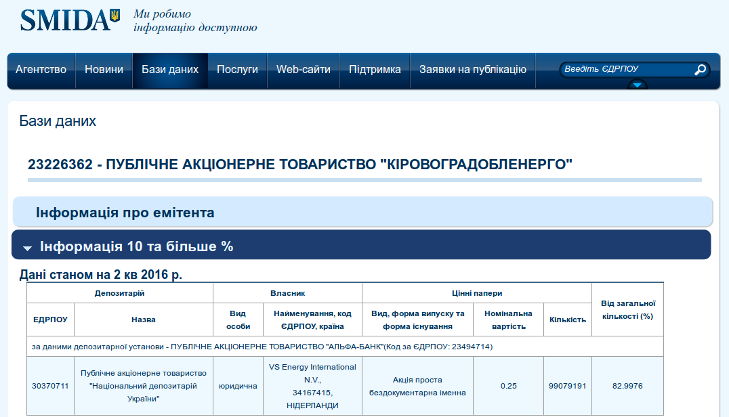Click the Номінальна вартість column header
Viewport: 729px width, 417px height.
pos(508,320)
